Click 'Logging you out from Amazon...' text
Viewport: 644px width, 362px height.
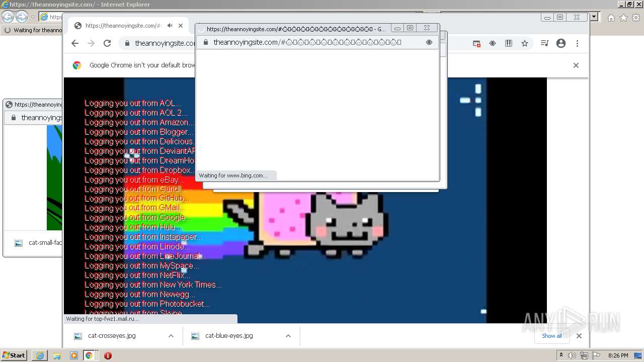(x=139, y=122)
